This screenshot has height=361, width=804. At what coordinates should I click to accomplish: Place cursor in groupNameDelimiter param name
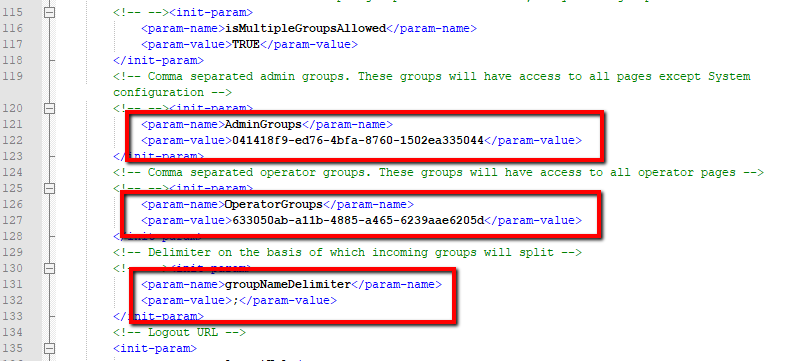coord(288,285)
